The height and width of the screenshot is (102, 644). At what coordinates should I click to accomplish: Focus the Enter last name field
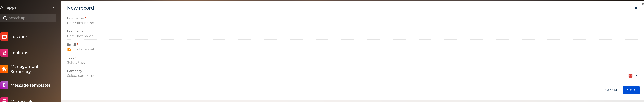[350, 36]
